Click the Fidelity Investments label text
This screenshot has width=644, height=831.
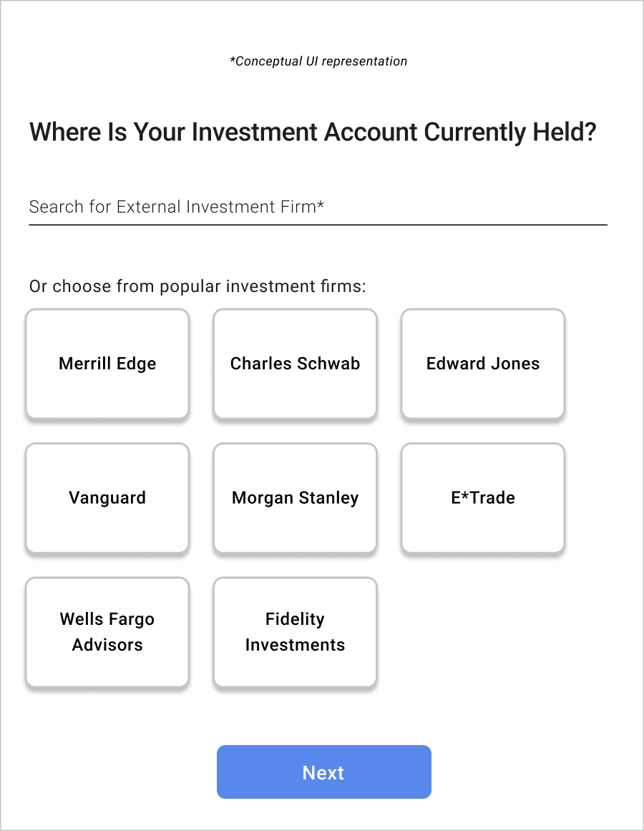(295, 632)
